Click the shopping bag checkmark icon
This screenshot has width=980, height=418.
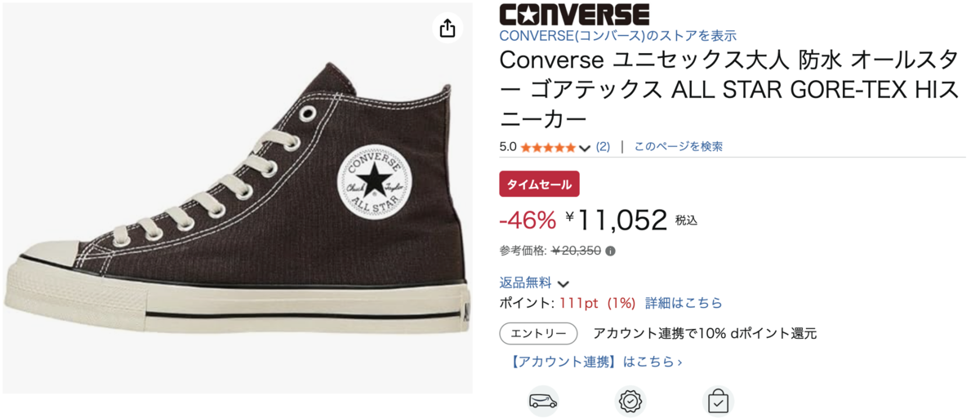pos(718,401)
